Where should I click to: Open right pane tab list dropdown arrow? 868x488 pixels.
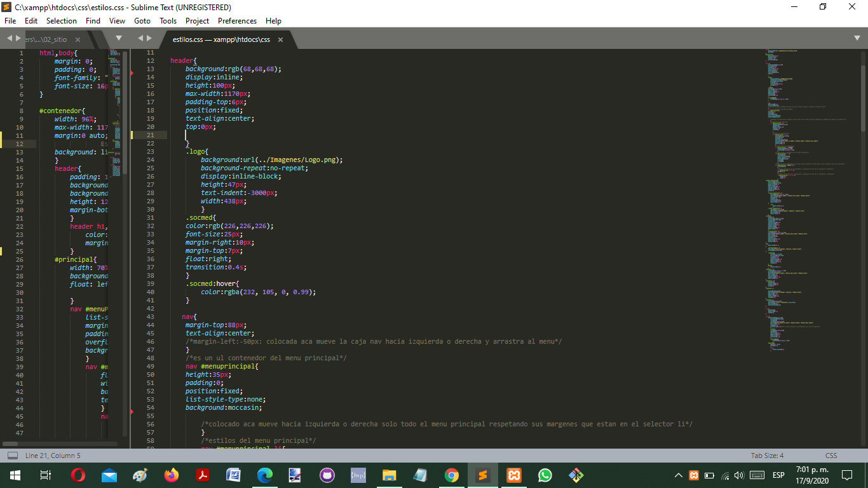(857, 38)
